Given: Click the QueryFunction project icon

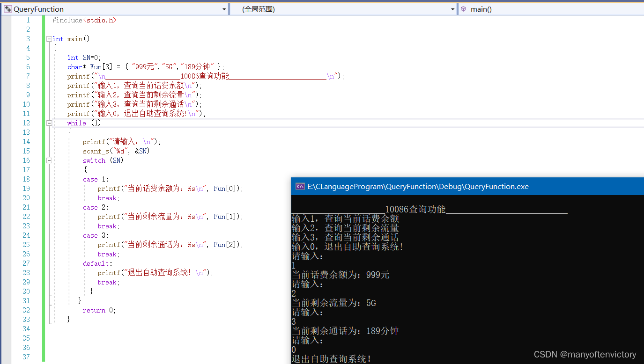Looking at the screenshot, I should pos(8,9).
